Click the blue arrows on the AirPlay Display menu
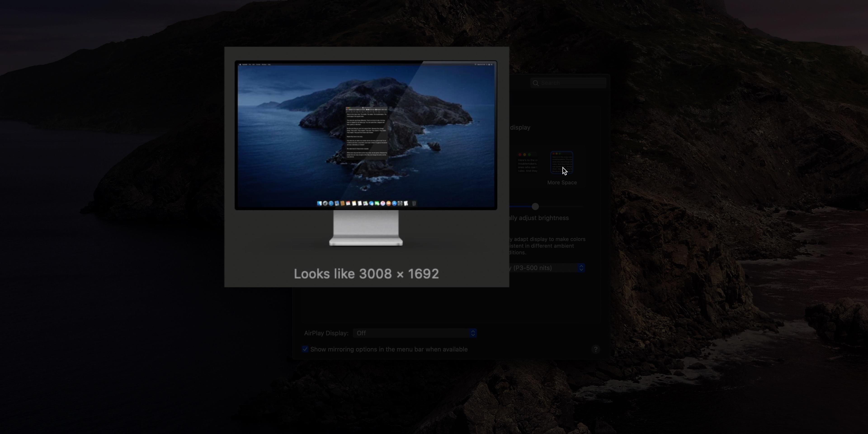 (x=473, y=333)
